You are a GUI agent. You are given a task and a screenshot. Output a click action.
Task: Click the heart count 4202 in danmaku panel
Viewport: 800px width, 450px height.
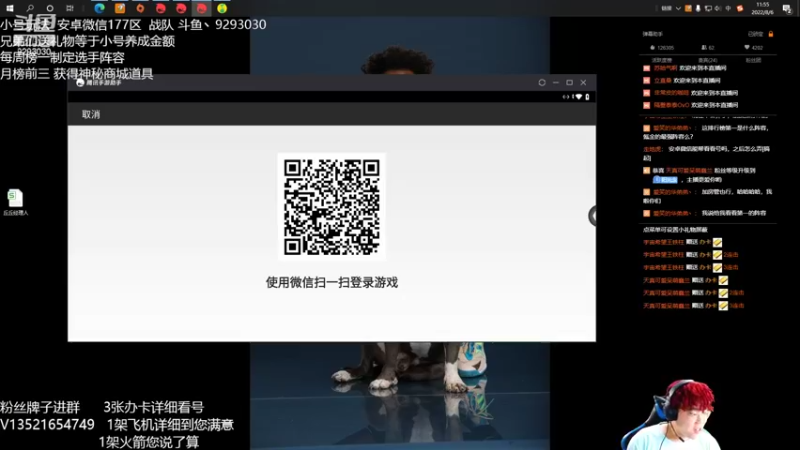pyautogui.click(x=754, y=47)
